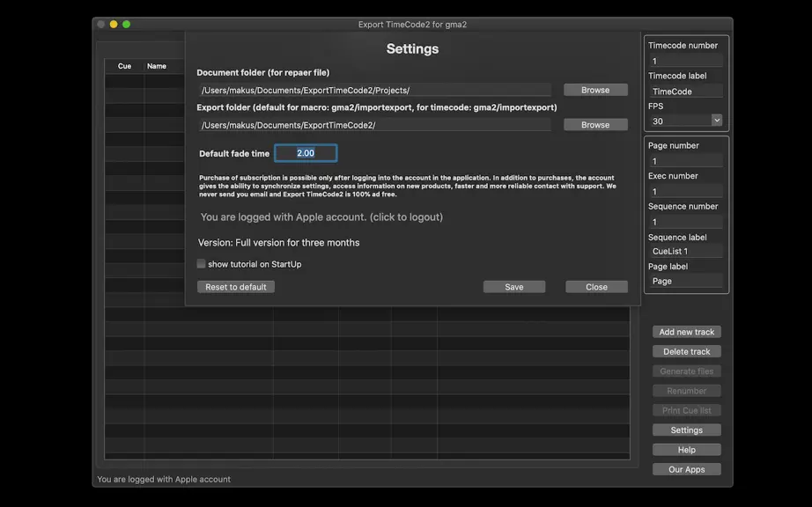Viewport: 812px width, 507px height.
Task: Close the Settings dialog
Action: (x=596, y=287)
